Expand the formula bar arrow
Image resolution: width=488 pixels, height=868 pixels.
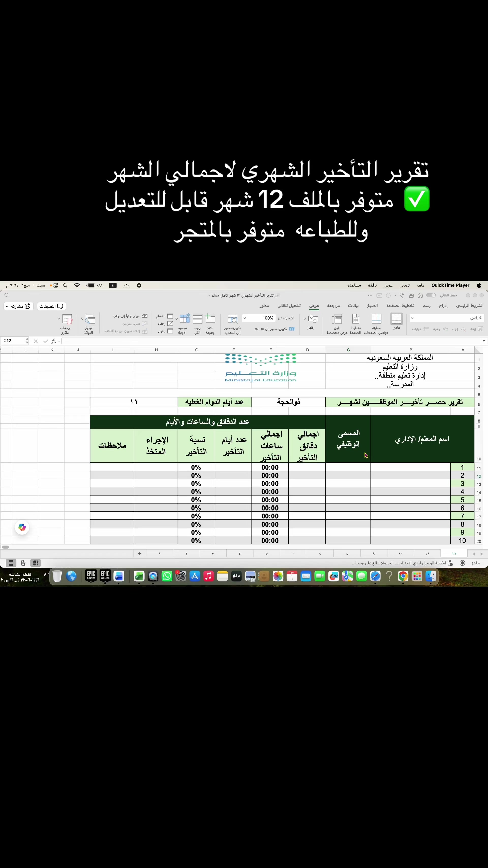(484, 341)
